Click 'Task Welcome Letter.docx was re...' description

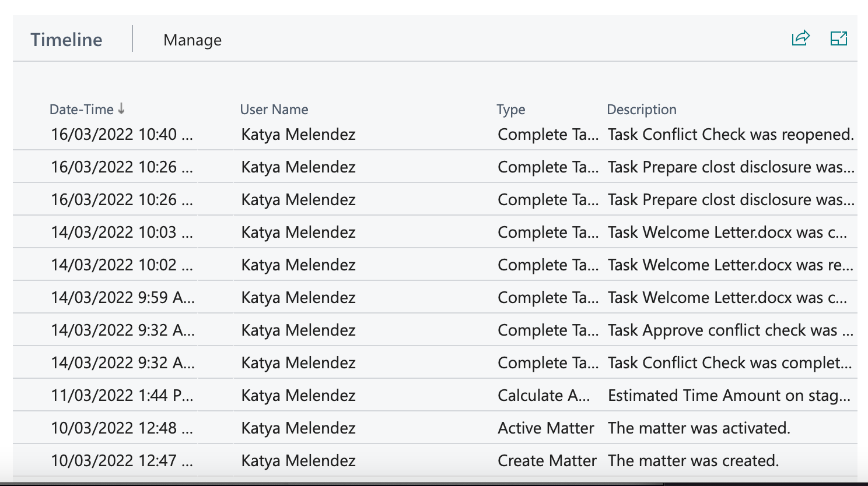[731, 265]
